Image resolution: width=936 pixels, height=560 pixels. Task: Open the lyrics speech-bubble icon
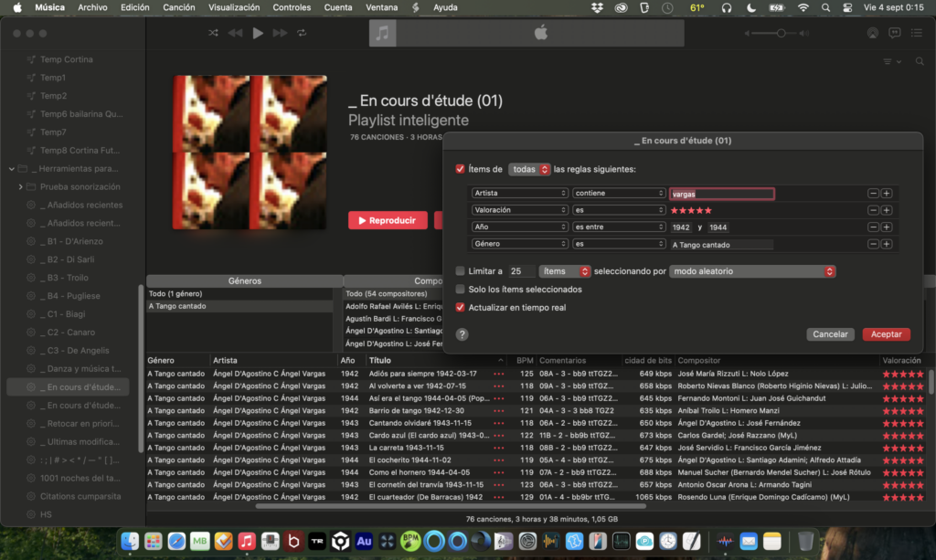click(894, 33)
